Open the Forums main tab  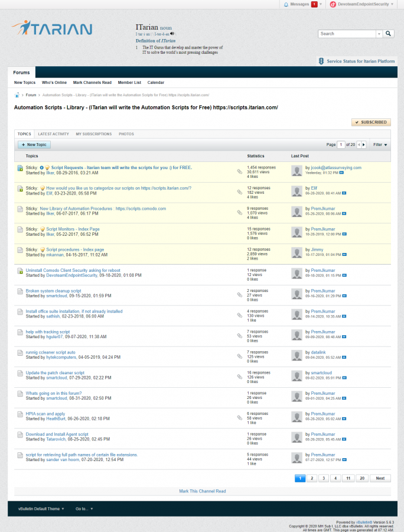click(x=21, y=72)
